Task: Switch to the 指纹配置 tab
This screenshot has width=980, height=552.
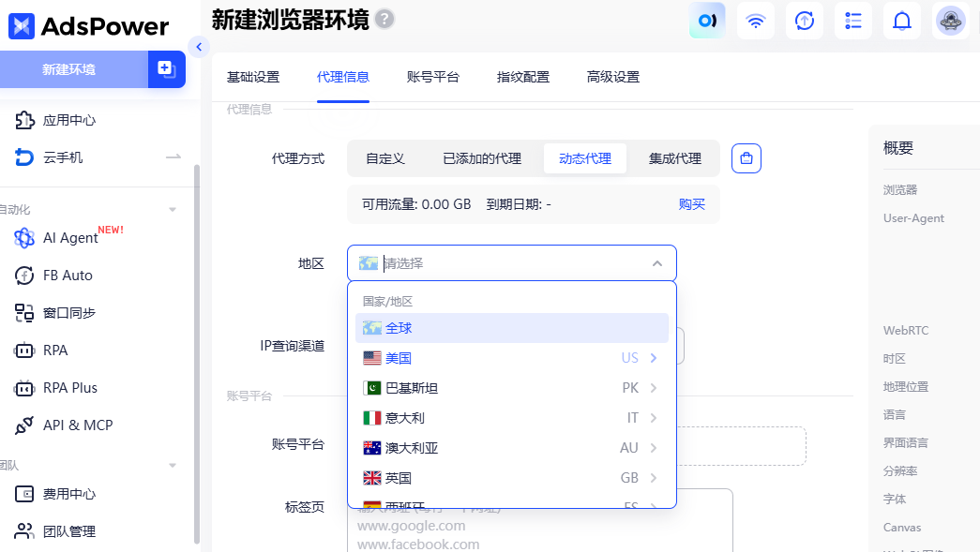Action: click(x=523, y=77)
